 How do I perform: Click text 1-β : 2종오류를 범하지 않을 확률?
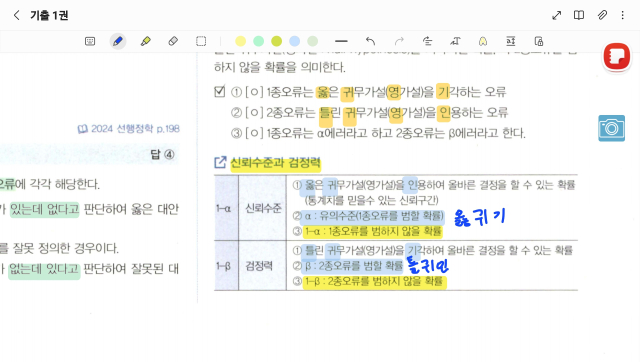point(373,282)
